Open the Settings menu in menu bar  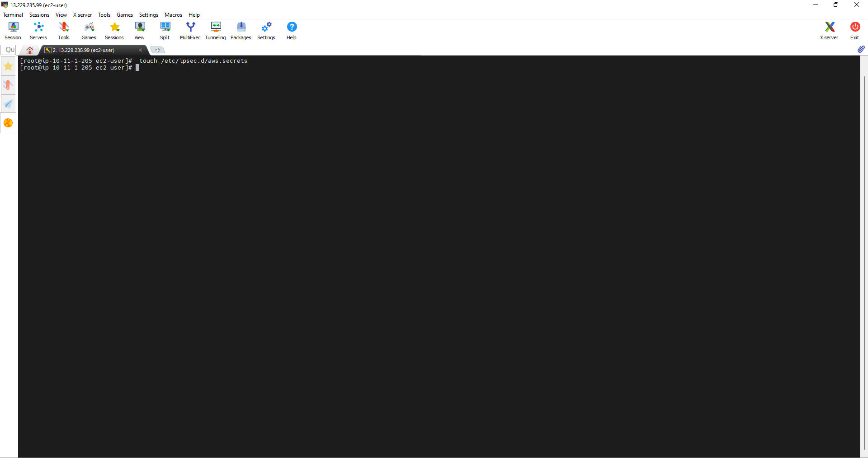click(149, 15)
